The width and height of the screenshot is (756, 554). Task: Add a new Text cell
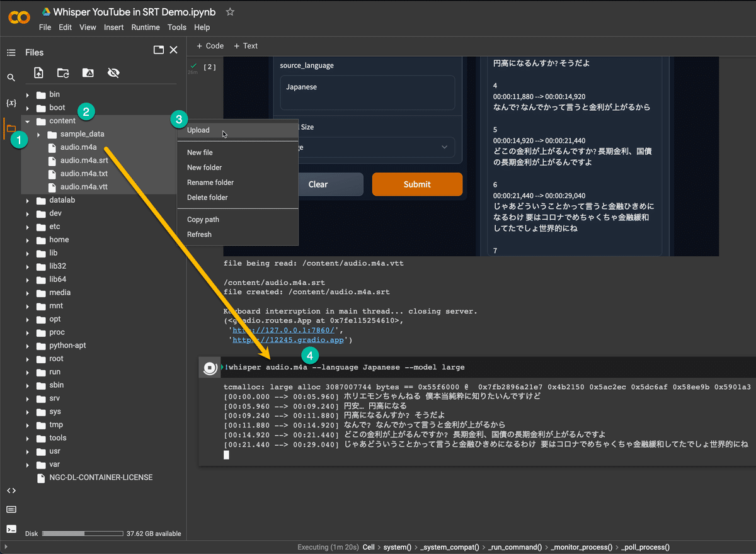pyautogui.click(x=246, y=46)
